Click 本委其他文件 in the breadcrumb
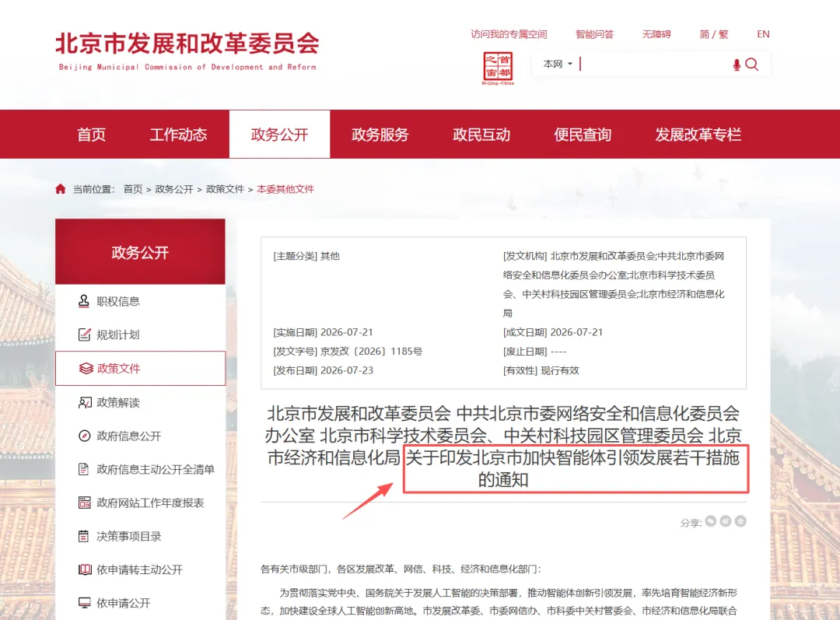Viewport: 840px width, 620px height. tap(285, 189)
